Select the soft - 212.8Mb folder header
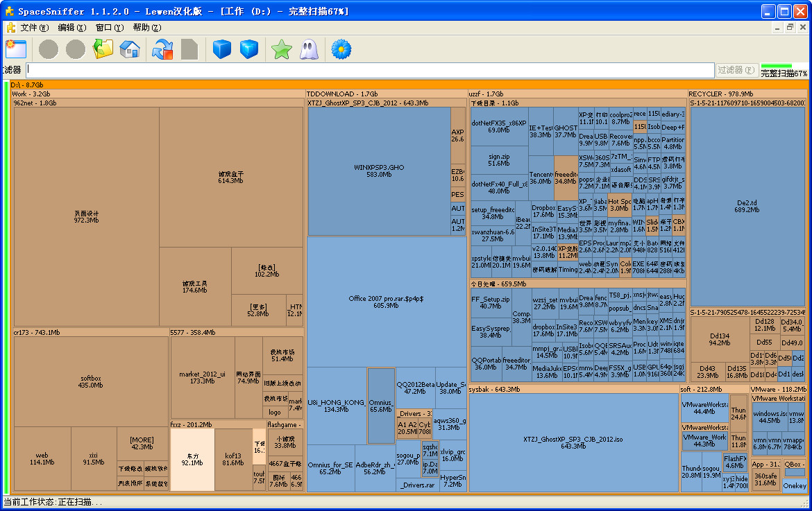Image resolution: width=812 pixels, height=511 pixels. [x=713, y=390]
